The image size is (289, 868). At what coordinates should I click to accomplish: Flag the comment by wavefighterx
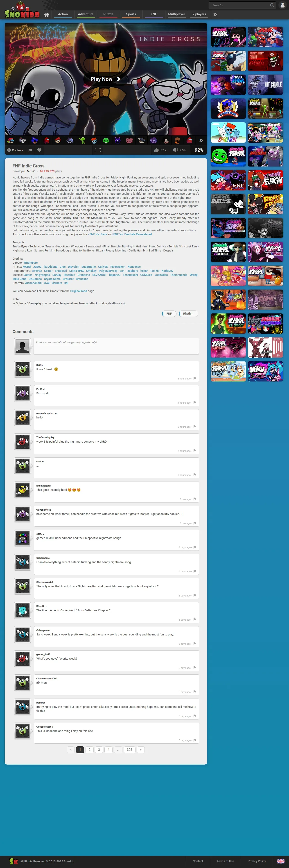point(195,523)
